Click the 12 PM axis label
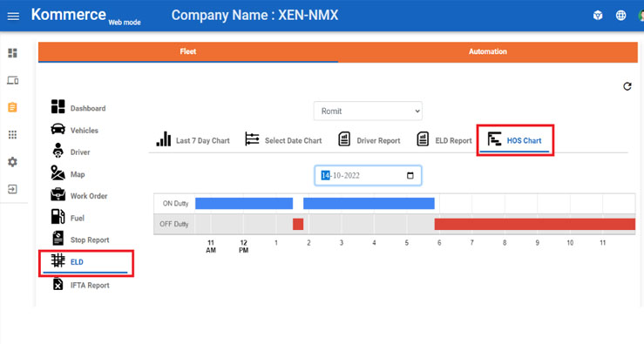The height and width of the screenshot is (344, 644). coord(243,246)
